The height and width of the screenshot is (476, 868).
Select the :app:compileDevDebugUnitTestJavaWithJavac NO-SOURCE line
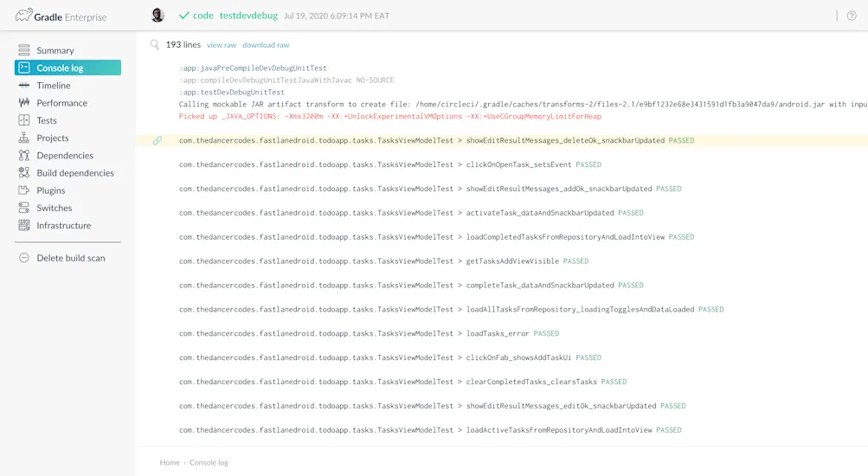point(286,80)
